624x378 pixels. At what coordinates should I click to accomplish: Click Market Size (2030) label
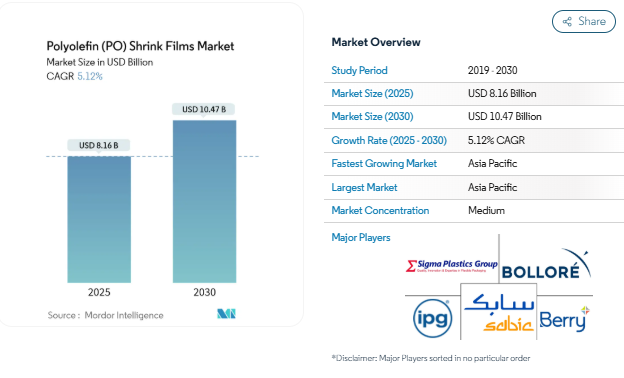tap(372, 117)
